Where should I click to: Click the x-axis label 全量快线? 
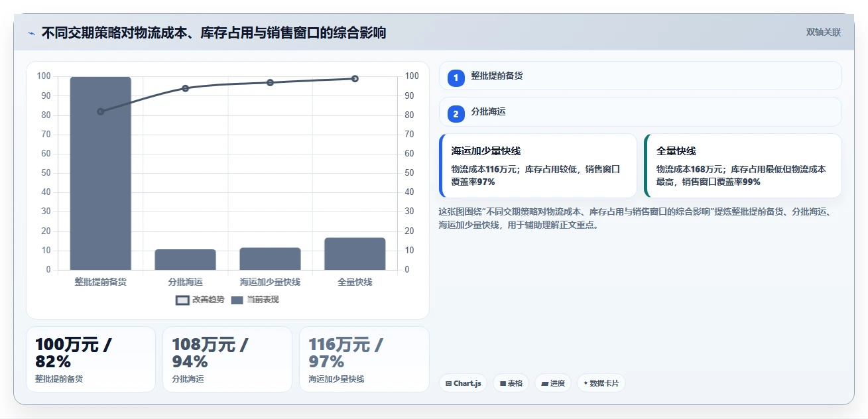[355, 282]
